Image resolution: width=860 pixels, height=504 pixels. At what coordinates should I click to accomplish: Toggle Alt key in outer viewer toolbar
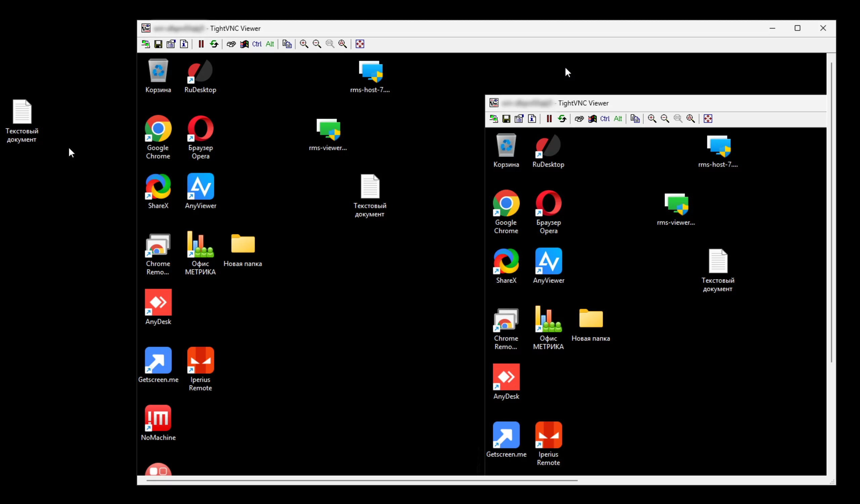[x=270, y=44]
